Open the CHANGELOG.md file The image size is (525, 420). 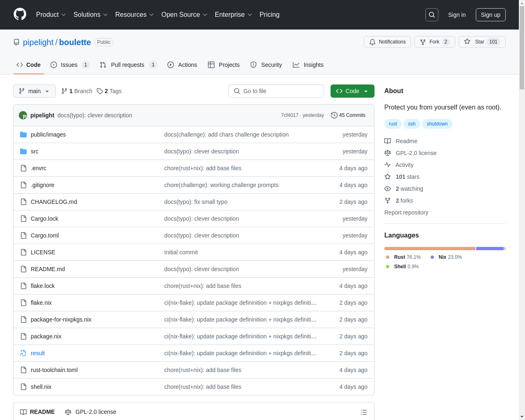(x=54, y=202)
